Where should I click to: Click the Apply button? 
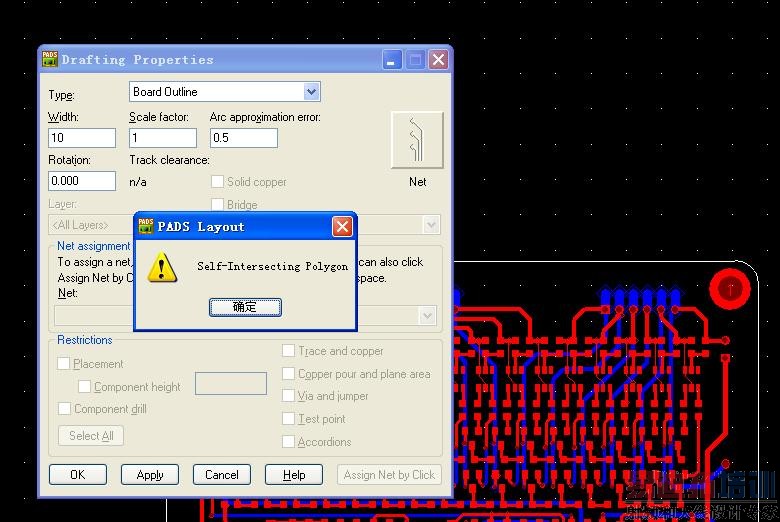click(150, 475)
